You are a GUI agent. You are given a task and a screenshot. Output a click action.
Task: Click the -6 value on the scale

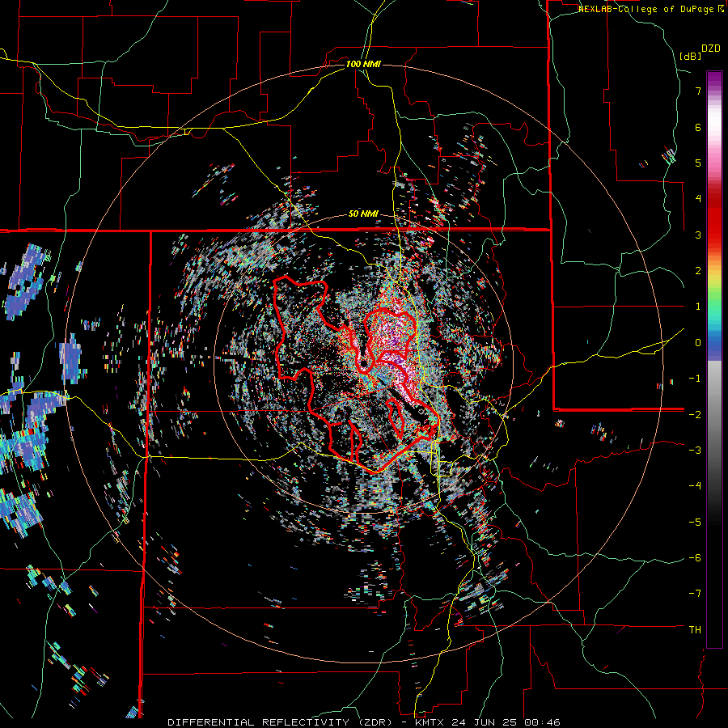(695, 558)
